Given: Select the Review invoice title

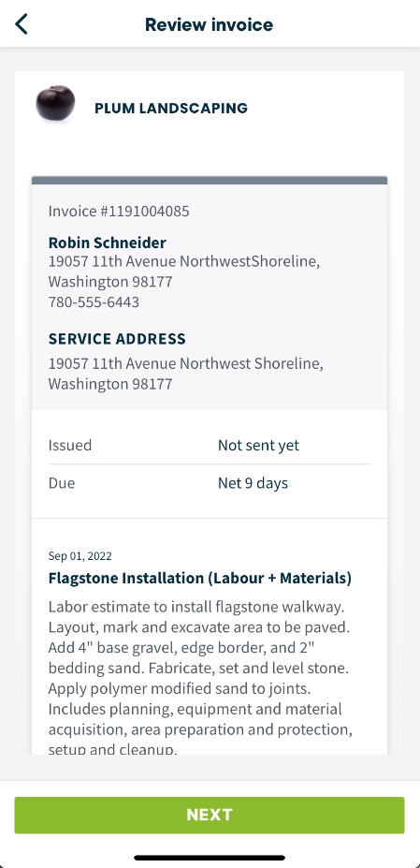Looking at the screenshot, I should (x=210, y=25).
